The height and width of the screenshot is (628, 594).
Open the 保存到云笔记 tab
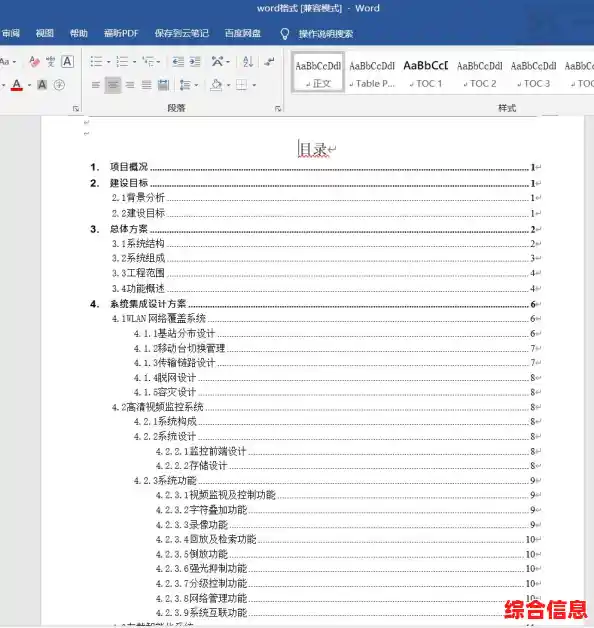click(x=182, y=33)
